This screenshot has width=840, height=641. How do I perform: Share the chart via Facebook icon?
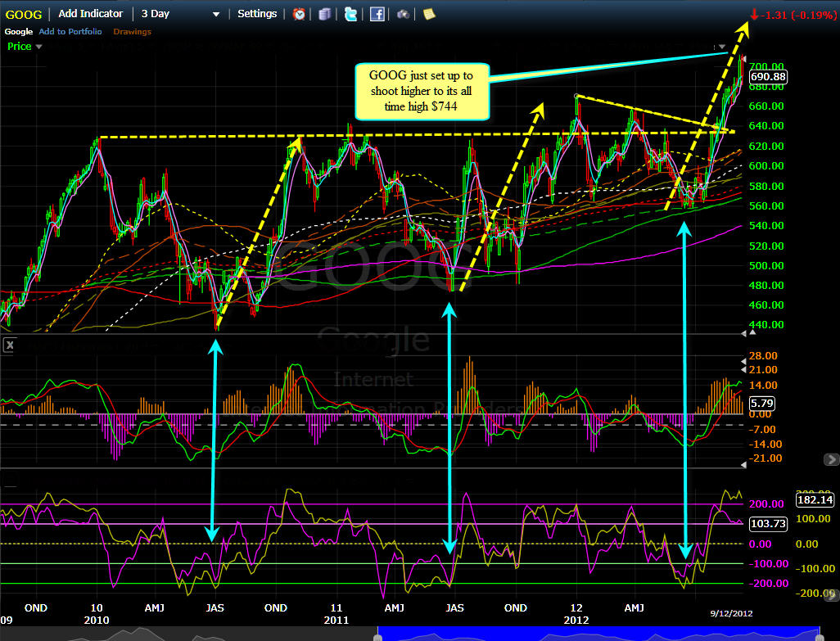[x=377, y=15]
